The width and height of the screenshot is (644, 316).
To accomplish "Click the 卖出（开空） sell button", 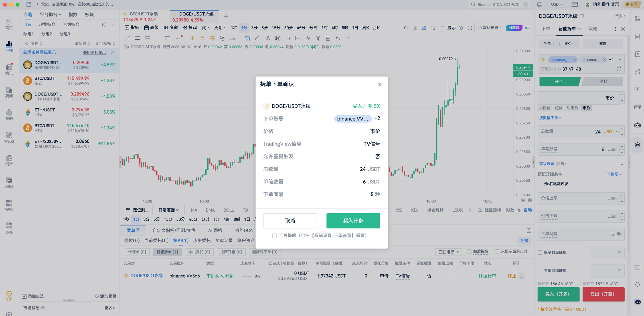I will (x=603, y=294).
